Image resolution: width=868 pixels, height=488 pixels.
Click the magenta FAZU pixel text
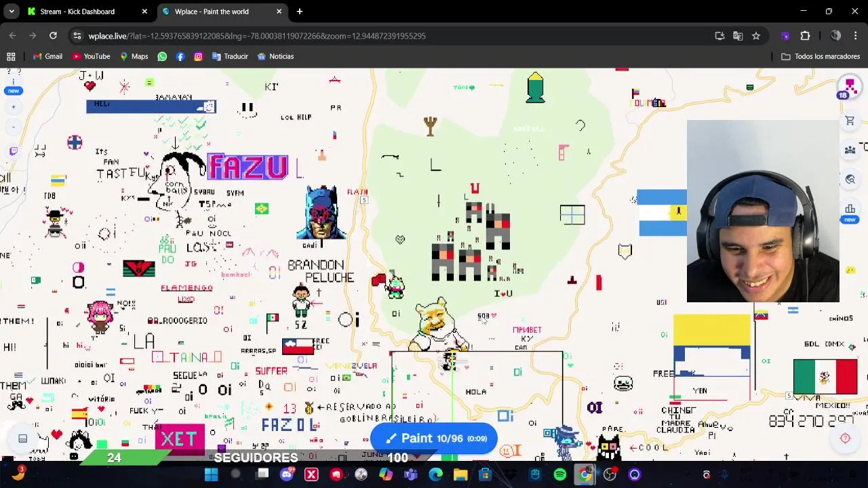click(x=248, y=167)
